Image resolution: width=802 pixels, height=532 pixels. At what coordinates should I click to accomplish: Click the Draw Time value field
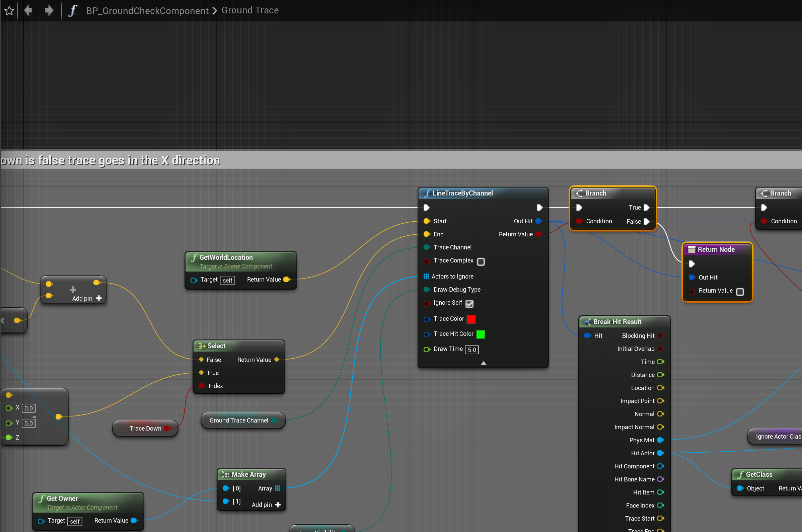(x=472, y=350)
